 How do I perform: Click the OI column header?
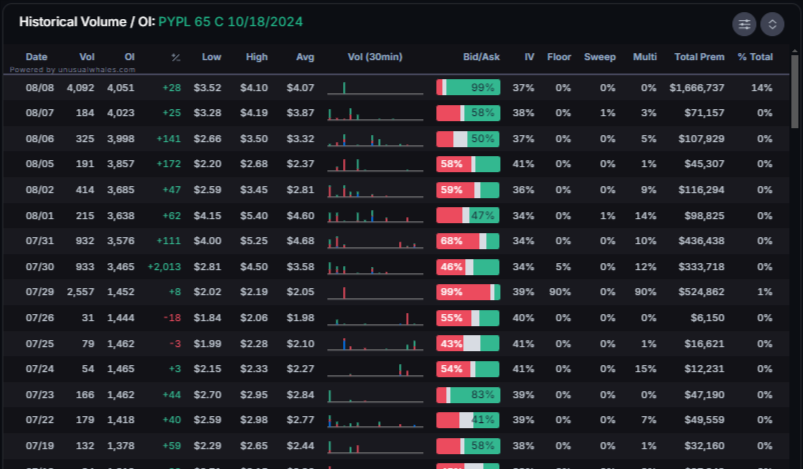130,57
